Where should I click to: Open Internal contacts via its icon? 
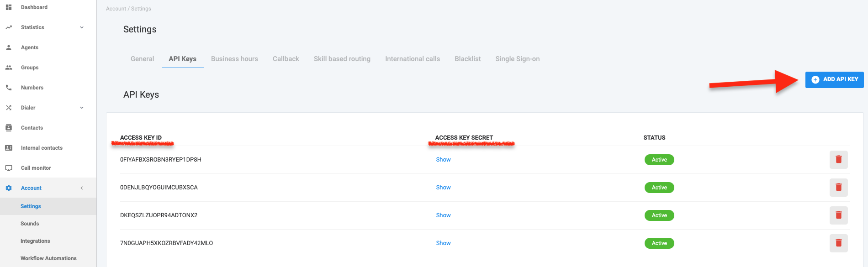[9, 147]
